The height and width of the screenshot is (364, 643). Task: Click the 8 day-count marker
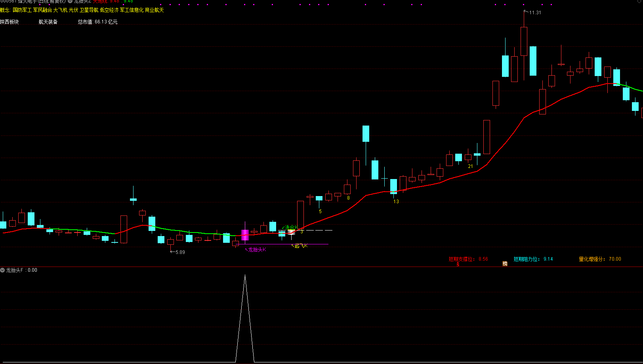click(x=348, y=198)
